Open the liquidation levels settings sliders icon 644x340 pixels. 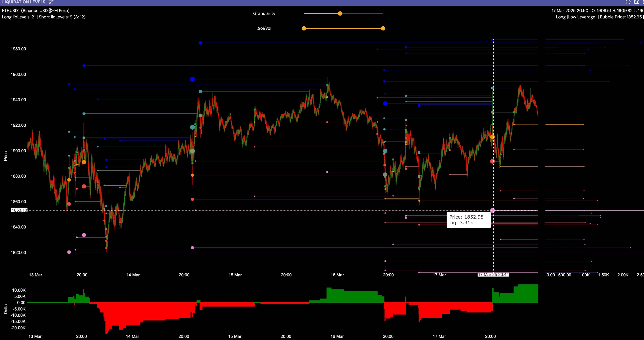pyautogui.click(x=51, y=2)
